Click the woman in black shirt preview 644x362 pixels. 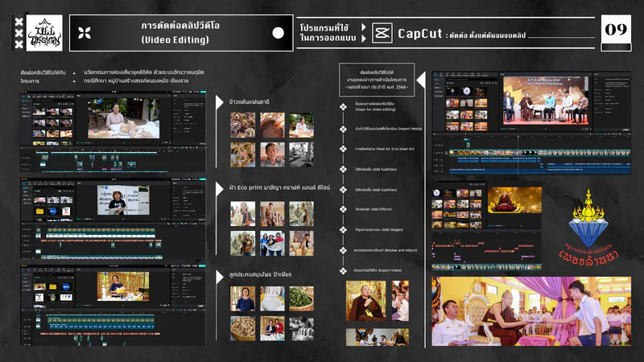(123, 200)
